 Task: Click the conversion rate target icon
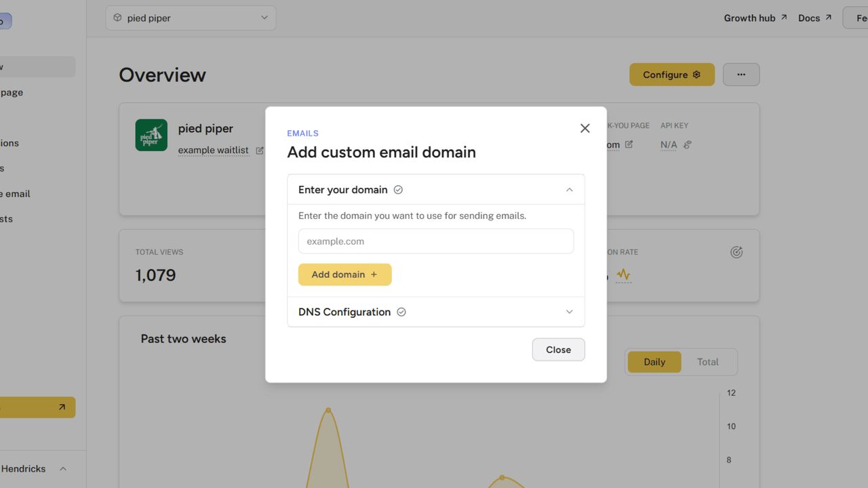736,251
